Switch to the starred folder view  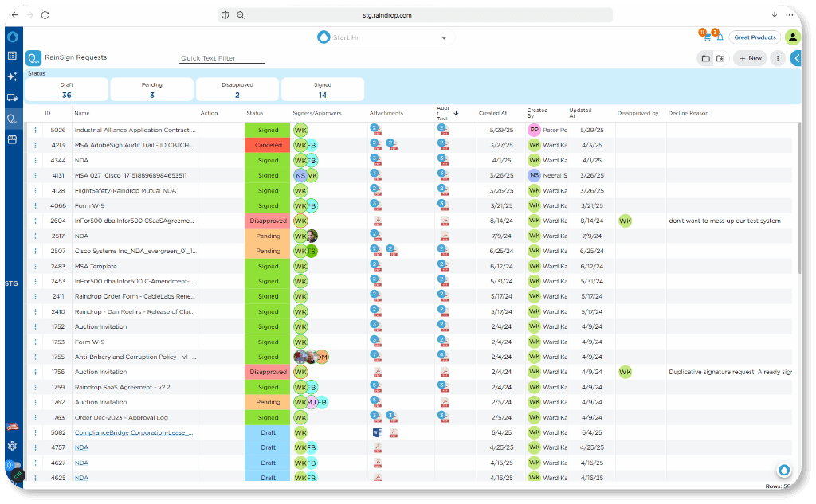click(720, 58)
